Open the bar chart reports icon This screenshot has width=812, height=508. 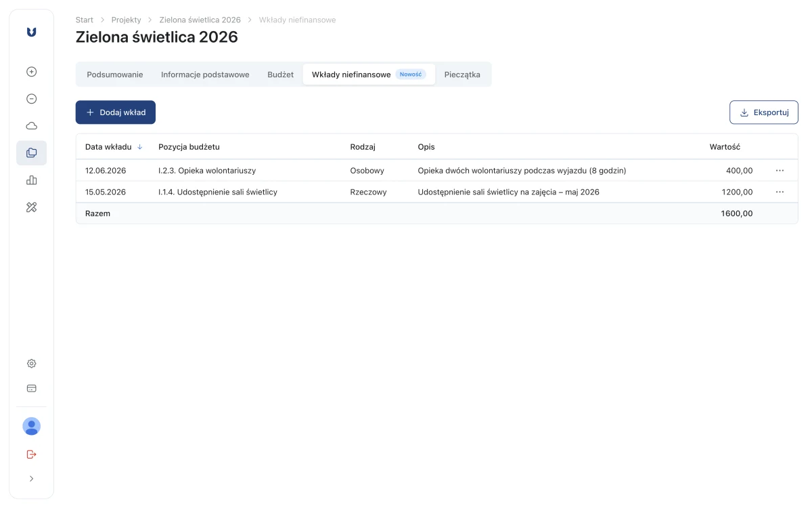31,180
